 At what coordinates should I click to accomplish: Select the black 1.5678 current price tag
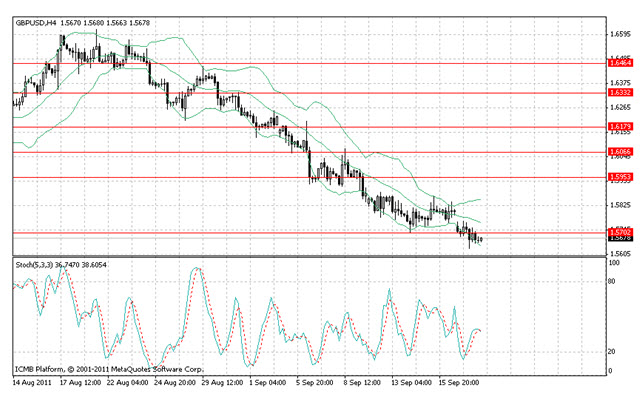[620, 238]
